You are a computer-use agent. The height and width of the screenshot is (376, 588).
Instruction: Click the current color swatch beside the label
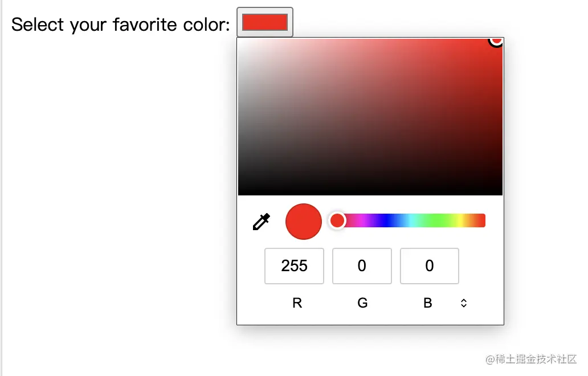pyautogui.click(x=264, y=22)
